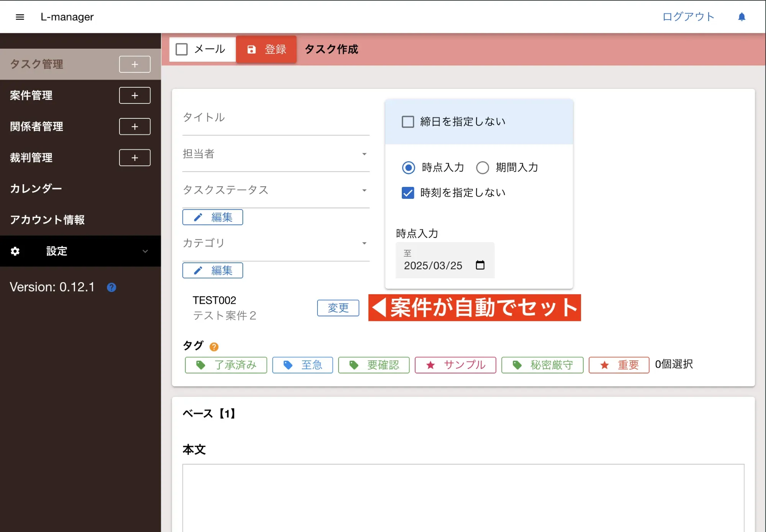Open the 担当者 dropdown

[276, 154]
